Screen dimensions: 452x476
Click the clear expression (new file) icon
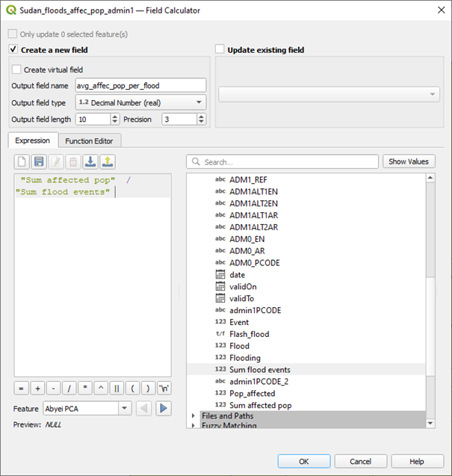[22, 161]
